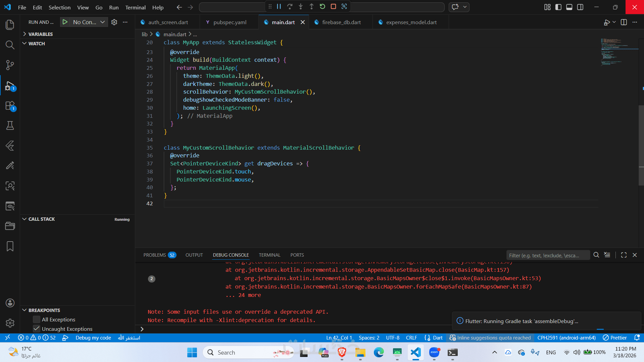Open the Extensions view icon
Screen dimensions: 644x362
click(10, 106)
